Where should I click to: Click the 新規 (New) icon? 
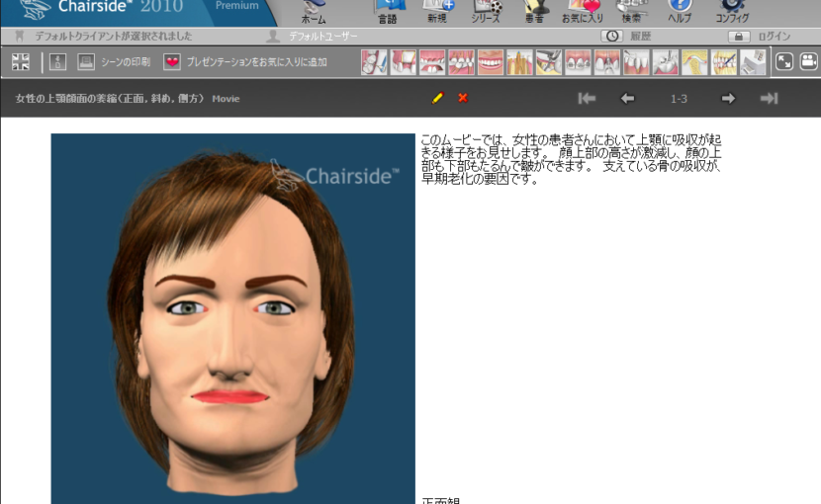pyautogui.click(x=438, y=11)
